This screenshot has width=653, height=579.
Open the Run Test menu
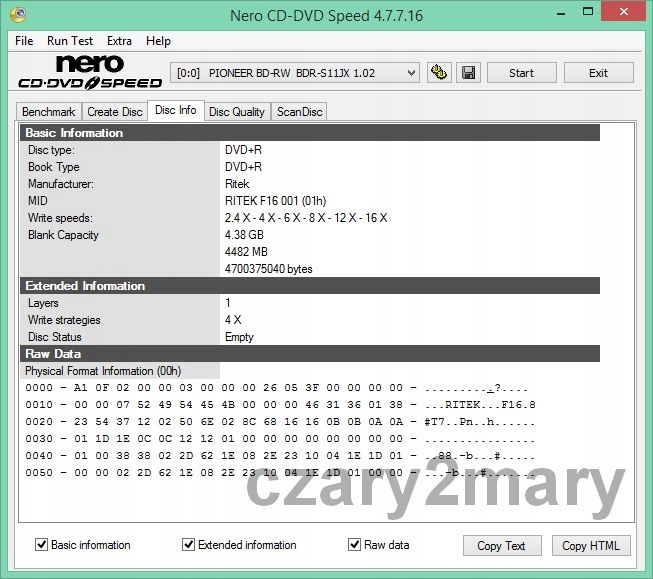70,41
